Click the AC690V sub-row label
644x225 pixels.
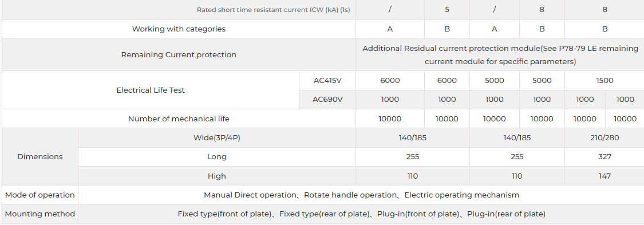(x=327, y=100)
